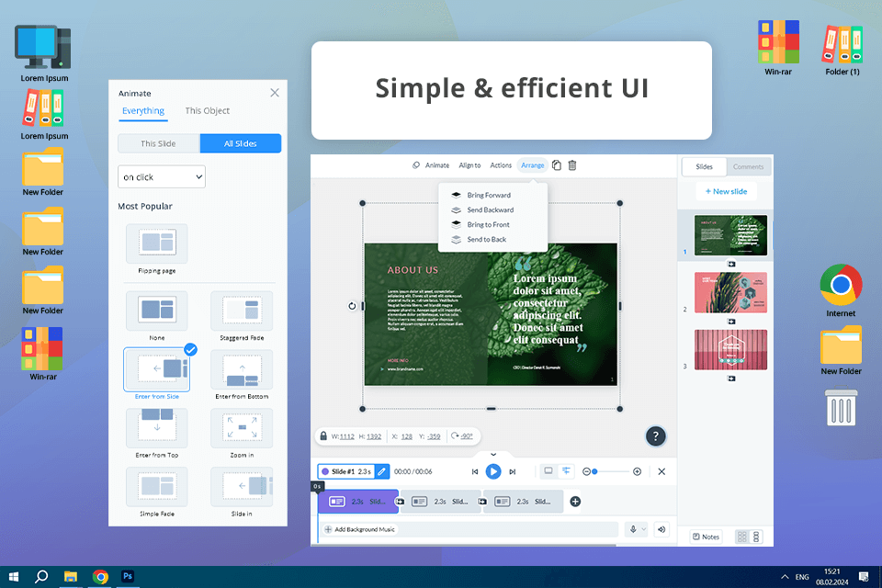Image resolution: width=882 pixels, height=588 pixels.
Task: Click the microphone record icon
Action: [633, 529]
